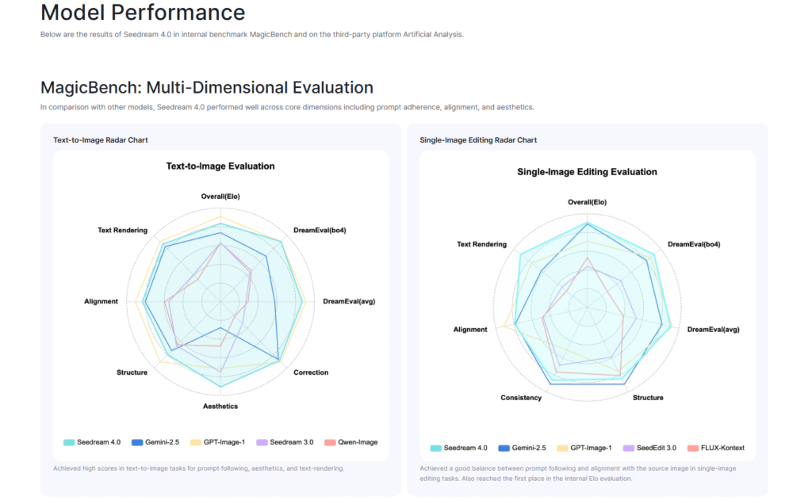Click the Text-to-Image Radar Chart heading
This screenshot has height=504, width=812.
(x=101, y=140)
